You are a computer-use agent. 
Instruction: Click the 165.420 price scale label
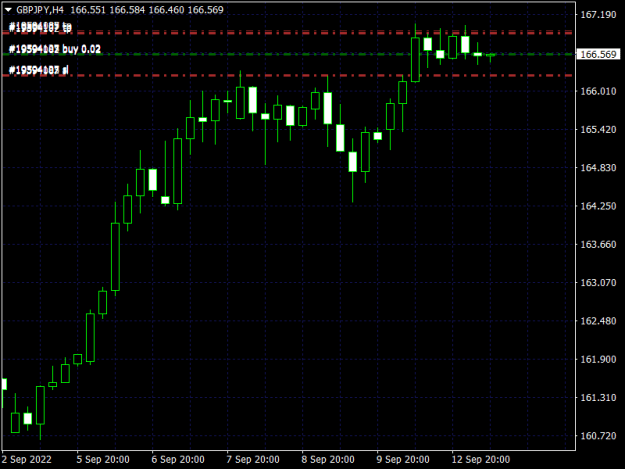coord(598,130)
